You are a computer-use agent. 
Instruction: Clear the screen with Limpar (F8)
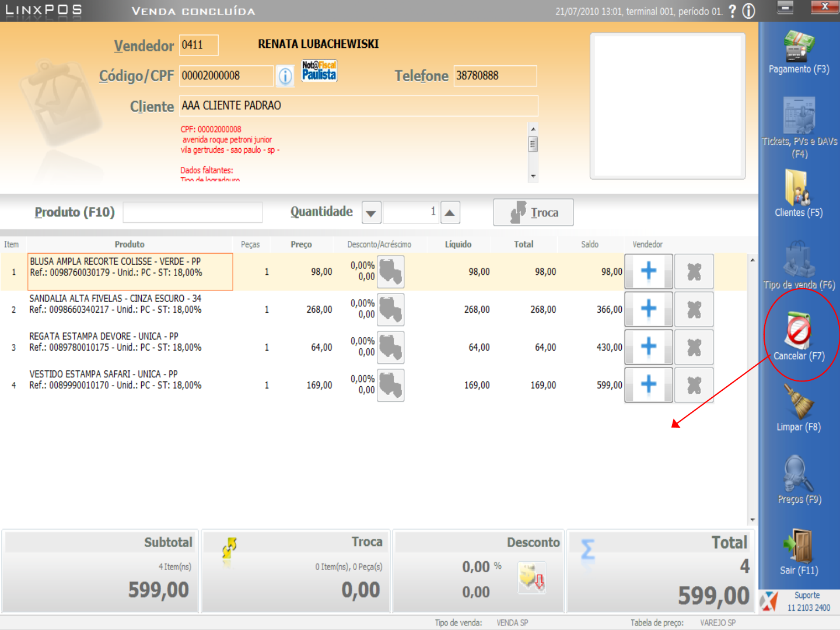pyautogui.click(x=799, y=408)
